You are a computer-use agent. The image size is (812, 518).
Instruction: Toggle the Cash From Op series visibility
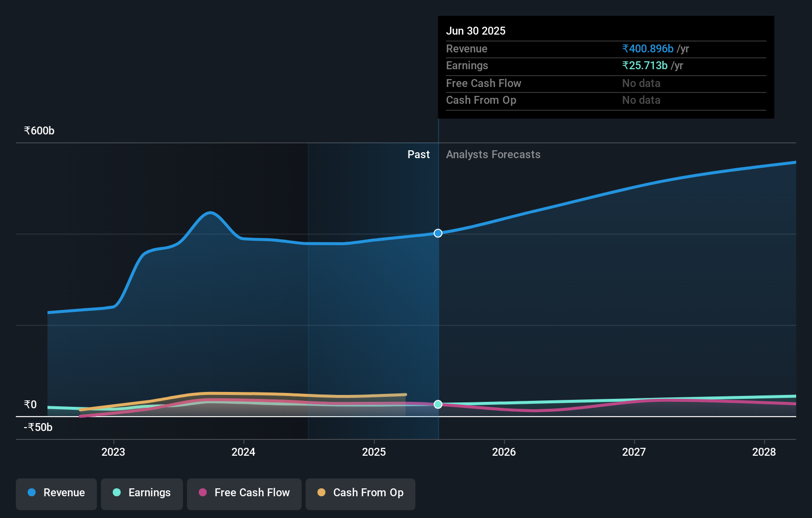(360, 493)
